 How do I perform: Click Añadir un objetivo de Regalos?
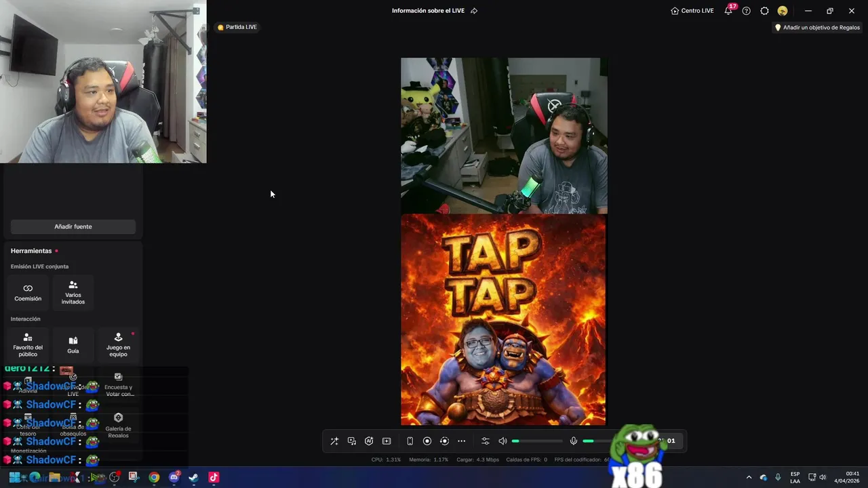click(x=817, y=28)
